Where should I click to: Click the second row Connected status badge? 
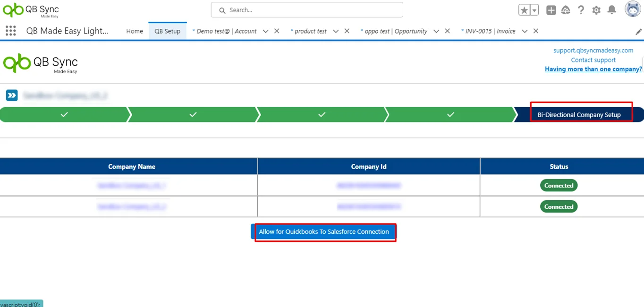point(559,207)
